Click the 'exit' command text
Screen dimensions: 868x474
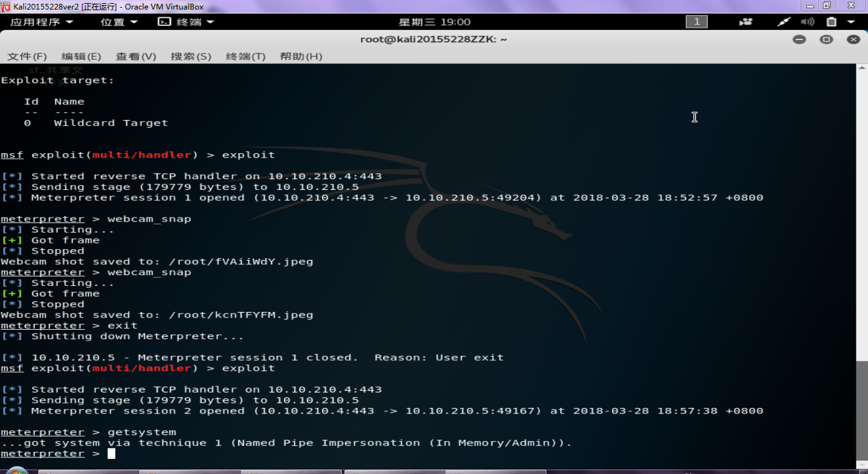(123, 326)
